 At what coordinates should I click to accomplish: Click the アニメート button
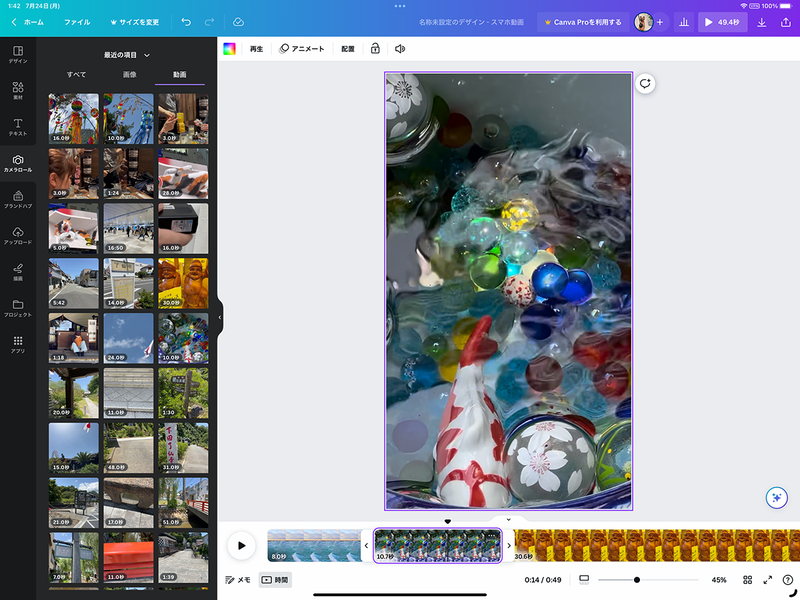302,48
